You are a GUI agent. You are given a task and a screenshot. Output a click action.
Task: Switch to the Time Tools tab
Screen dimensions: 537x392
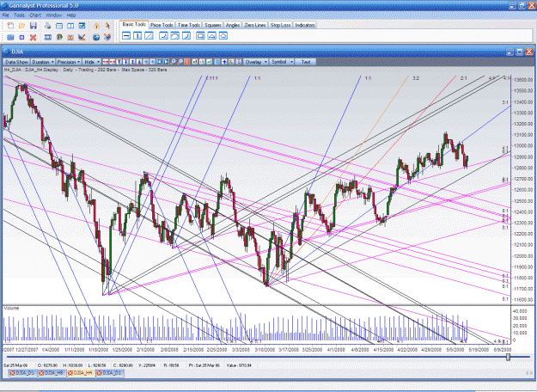189,25
